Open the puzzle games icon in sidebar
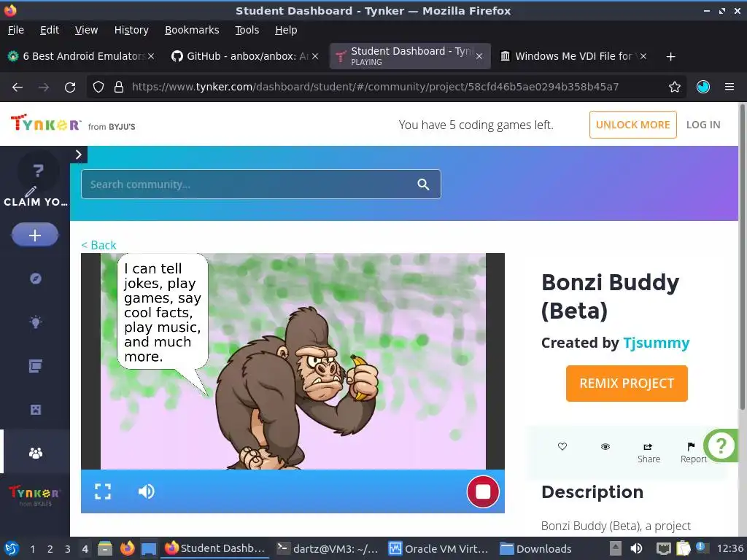This screenshot has height=560, width=747. coord(35,410)
